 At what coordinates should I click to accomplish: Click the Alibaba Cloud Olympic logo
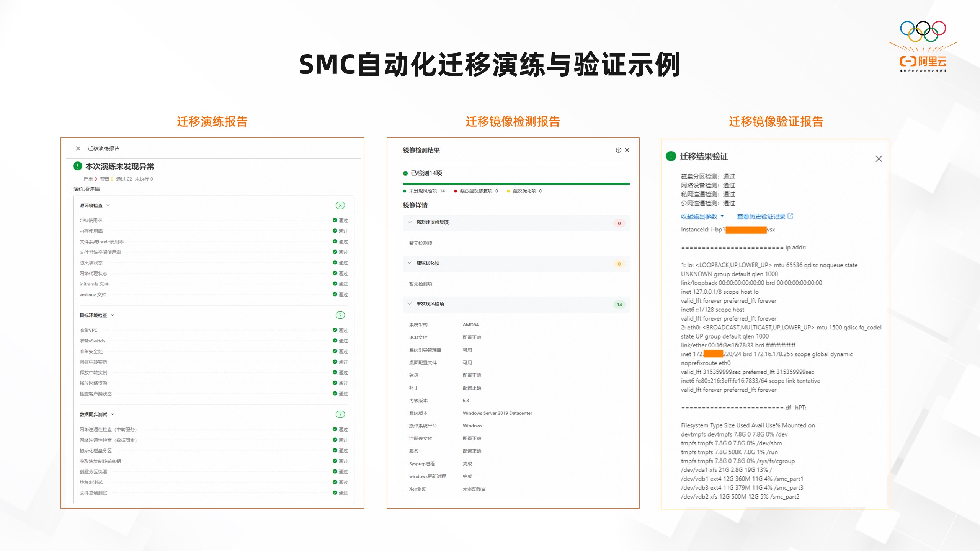(x=923, y=46)
